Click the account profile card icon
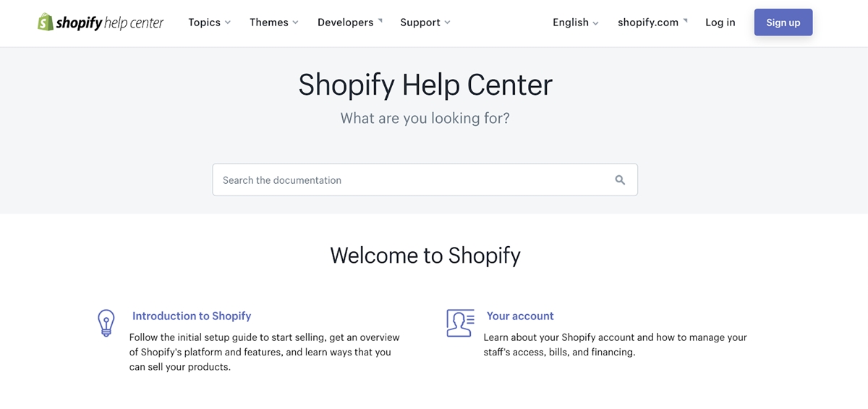868x409 pixels. click(x=460, y=323)
